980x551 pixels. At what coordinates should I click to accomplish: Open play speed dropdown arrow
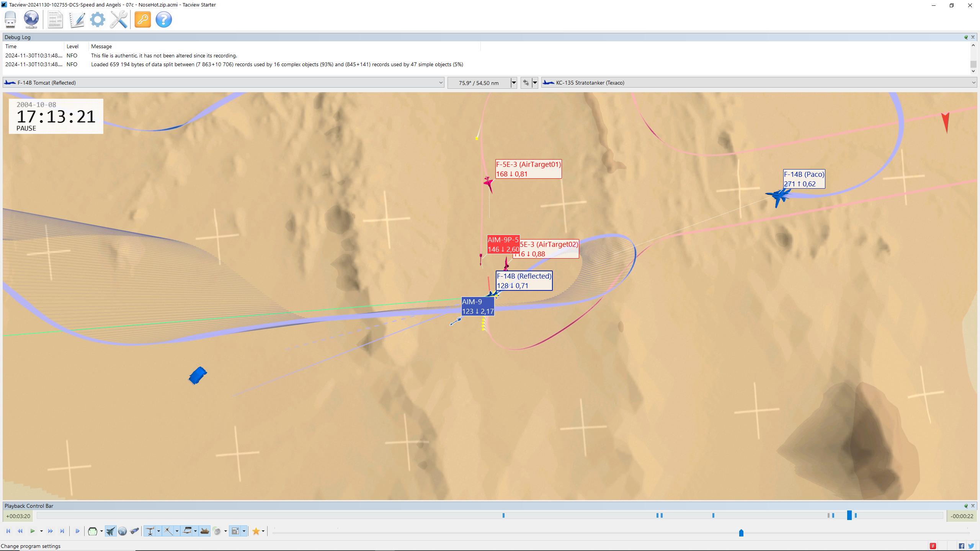click(41, 531)
